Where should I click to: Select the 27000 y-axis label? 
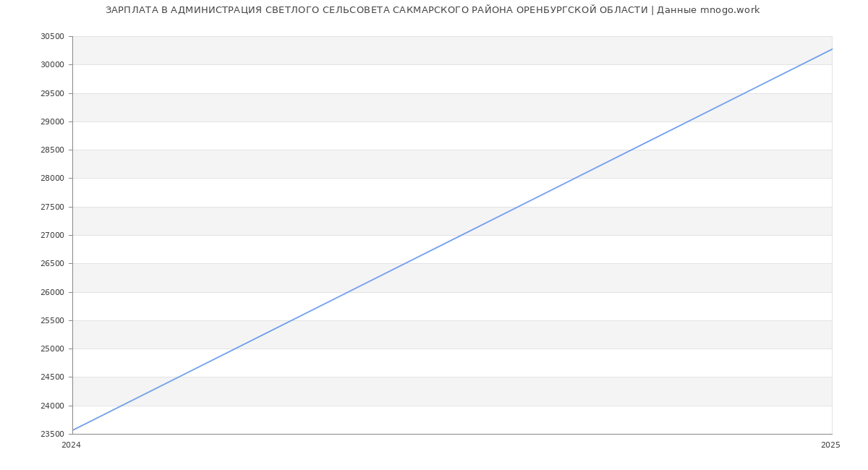point(52,235)
